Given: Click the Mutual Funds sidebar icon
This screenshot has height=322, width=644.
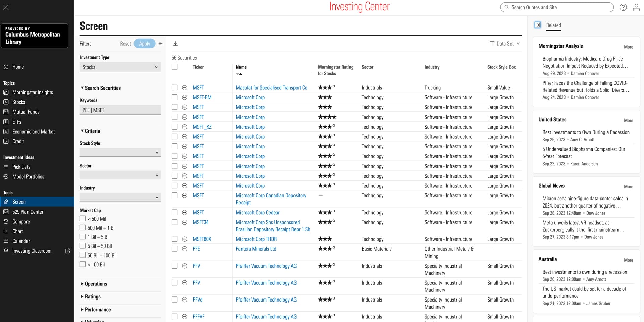Looking at the screenshot, I should (x=6, y=112).
